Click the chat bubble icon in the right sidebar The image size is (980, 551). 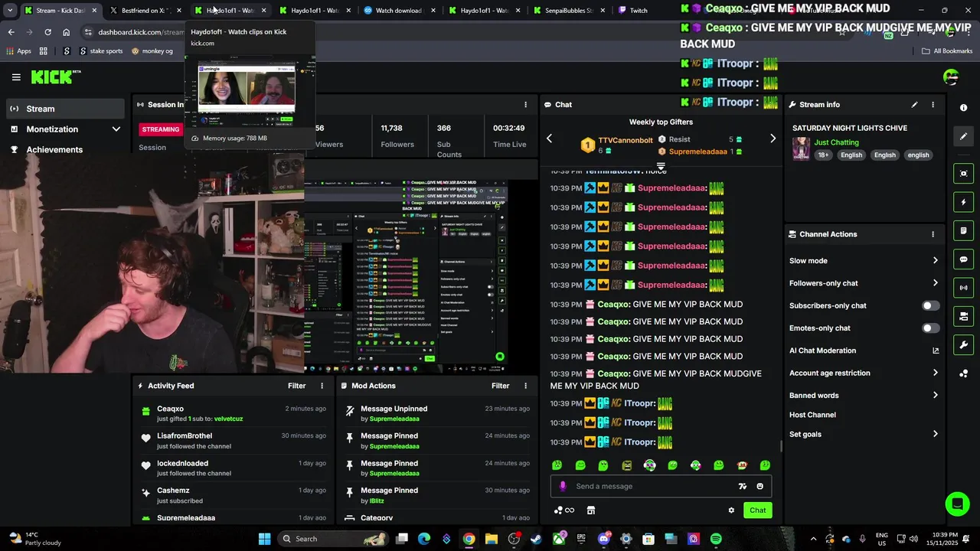[x=964, y=259]
